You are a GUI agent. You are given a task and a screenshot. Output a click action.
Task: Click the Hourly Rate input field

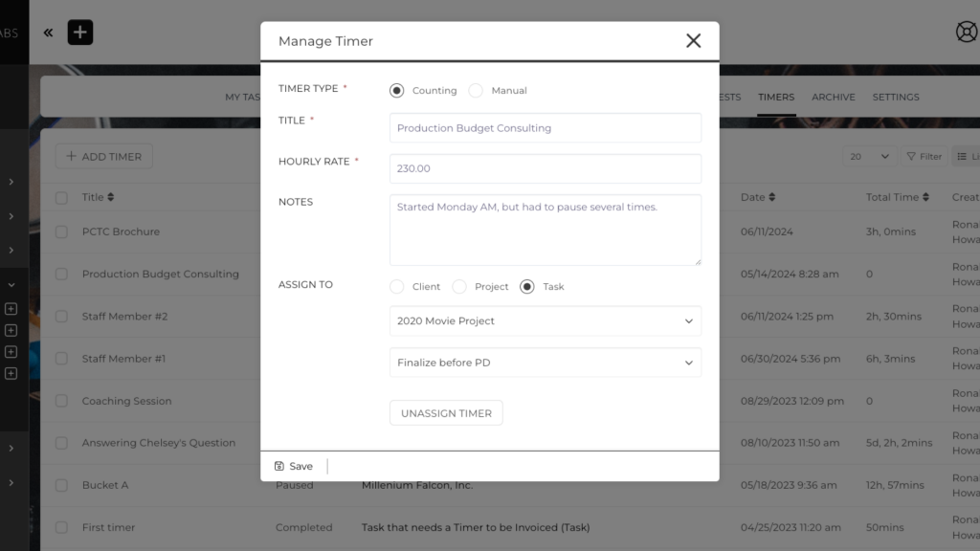tap(545, 168)
